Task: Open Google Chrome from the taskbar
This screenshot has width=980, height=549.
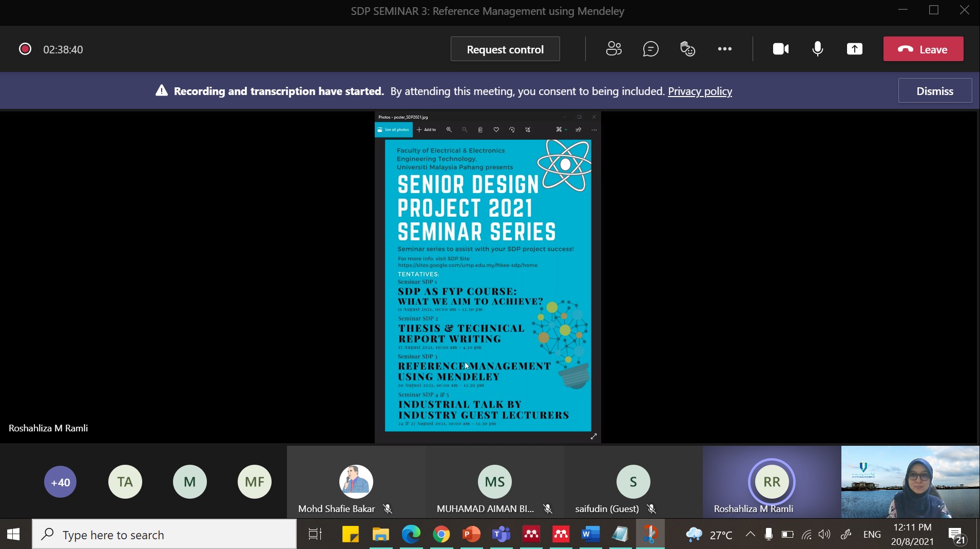Action: (x=441, y=534)
